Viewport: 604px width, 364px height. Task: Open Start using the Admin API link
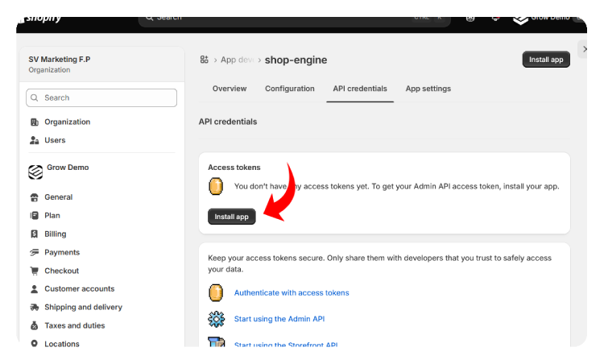279,319
